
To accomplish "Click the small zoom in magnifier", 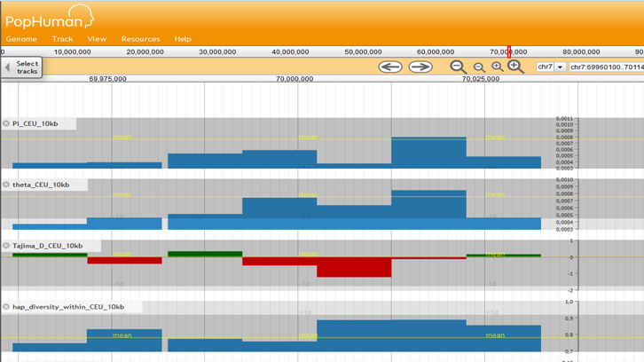I will pos(497,67).
